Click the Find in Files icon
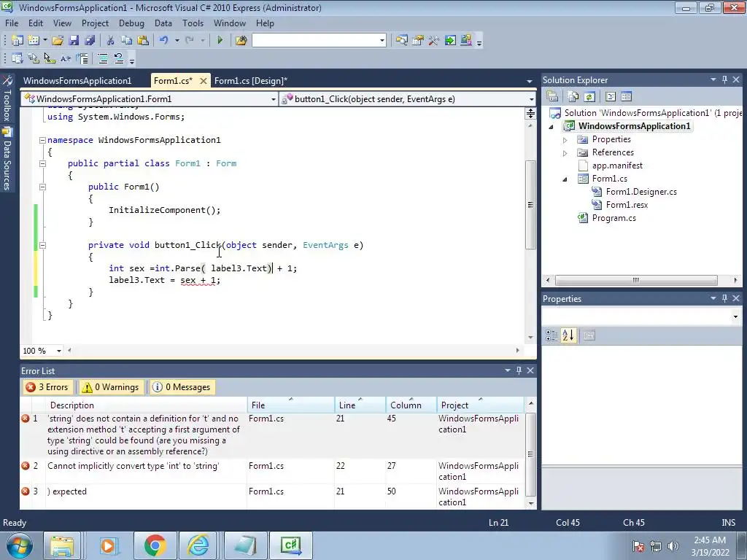Screen dimensions: 747x560 tap(241, 41)
